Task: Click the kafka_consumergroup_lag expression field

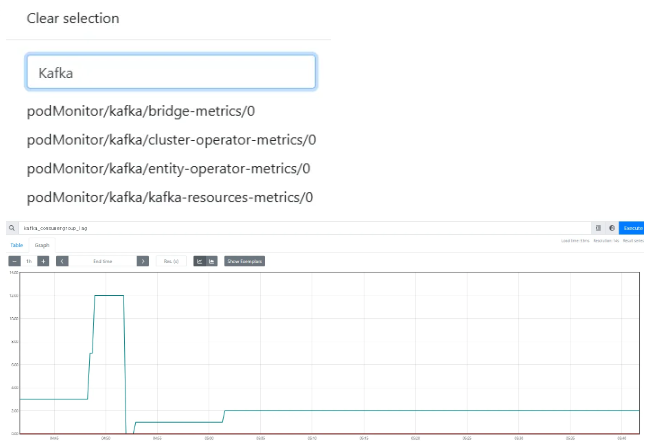Action: click(305, 228)
